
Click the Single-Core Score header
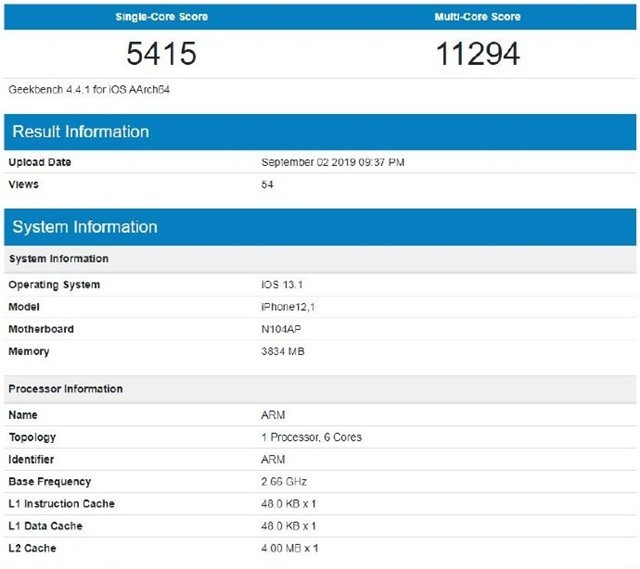[x=161, y=17]
